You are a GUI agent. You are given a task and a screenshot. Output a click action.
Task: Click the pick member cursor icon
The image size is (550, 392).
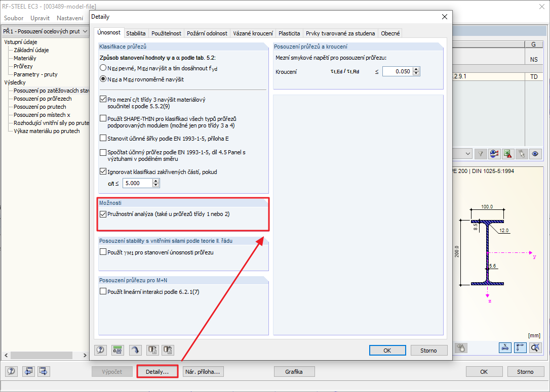click(522, 154)
